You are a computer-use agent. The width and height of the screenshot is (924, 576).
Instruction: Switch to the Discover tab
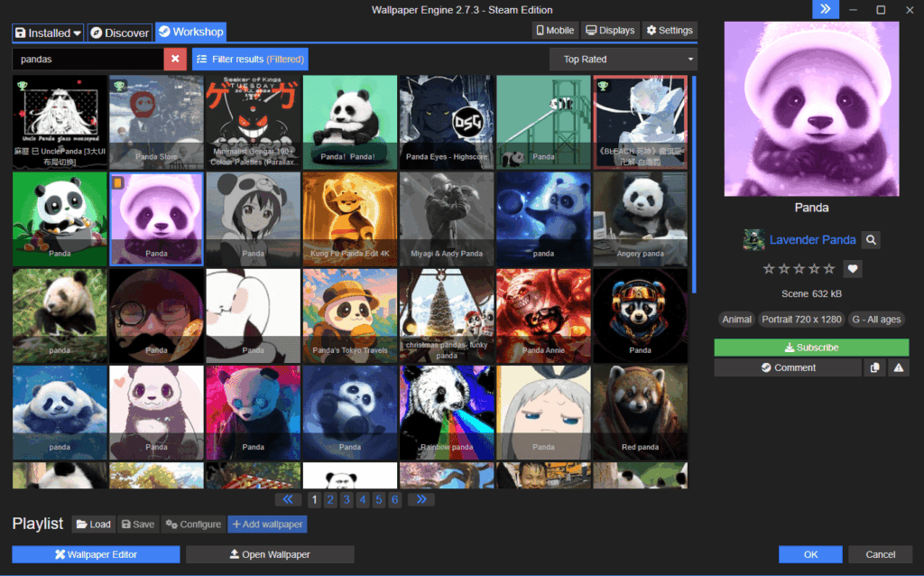click(x=120, y=33)
